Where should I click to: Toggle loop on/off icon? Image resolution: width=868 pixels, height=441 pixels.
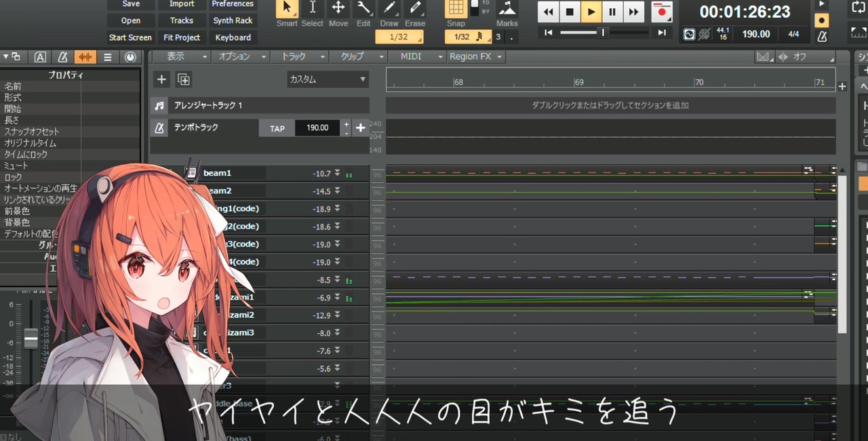point(859,8)
